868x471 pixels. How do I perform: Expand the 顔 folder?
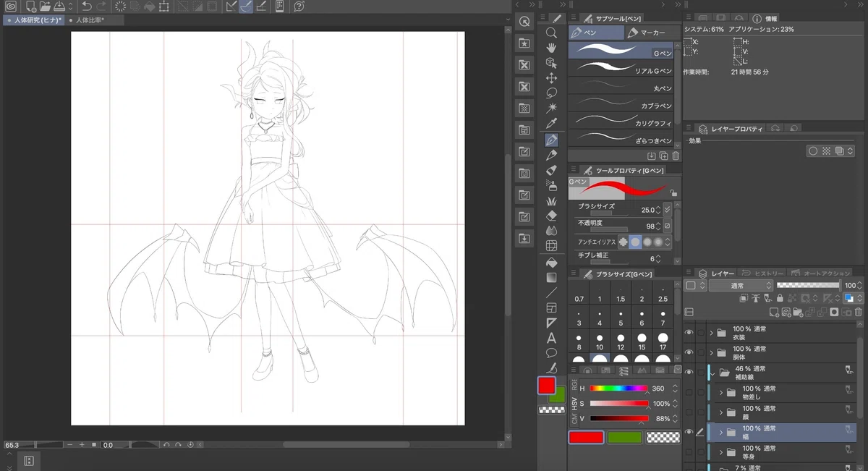pos(720,412)
